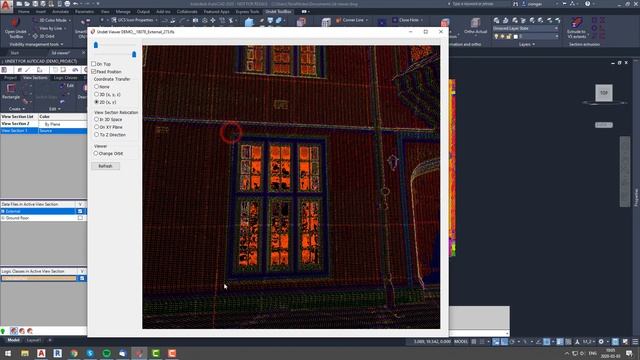Click the customization icon on status bar
This screenshot has width=640, height=360.
[635, 342]
